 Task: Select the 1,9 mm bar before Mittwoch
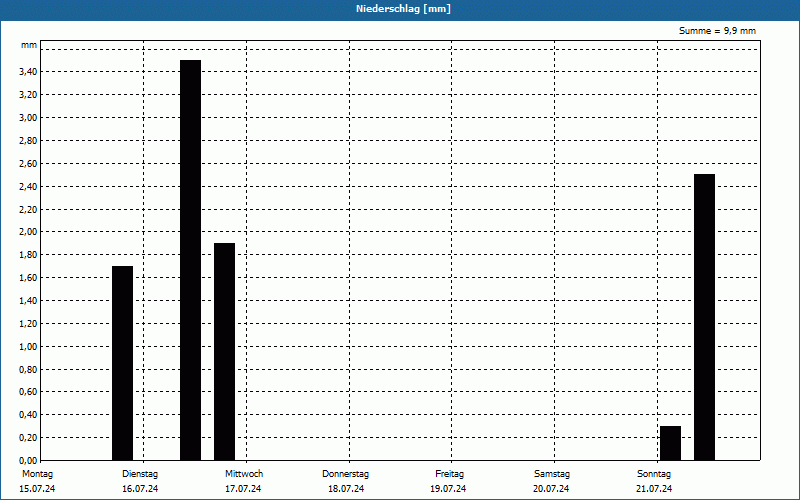pyautogui.click(x=224, y=352)
